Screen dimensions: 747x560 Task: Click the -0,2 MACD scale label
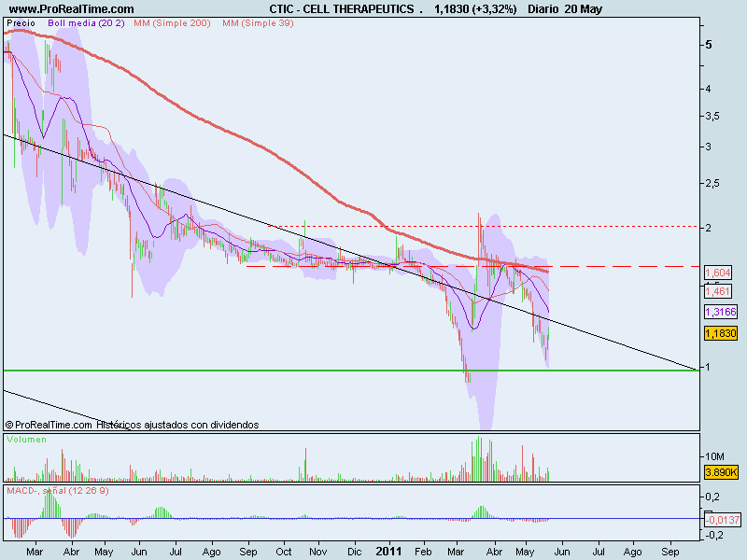coord(713,535)
